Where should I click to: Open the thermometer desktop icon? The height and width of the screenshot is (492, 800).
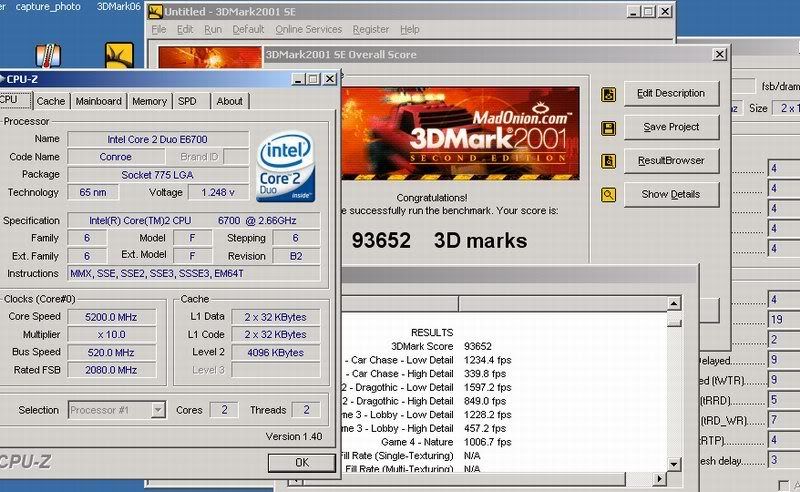point(46,55)
